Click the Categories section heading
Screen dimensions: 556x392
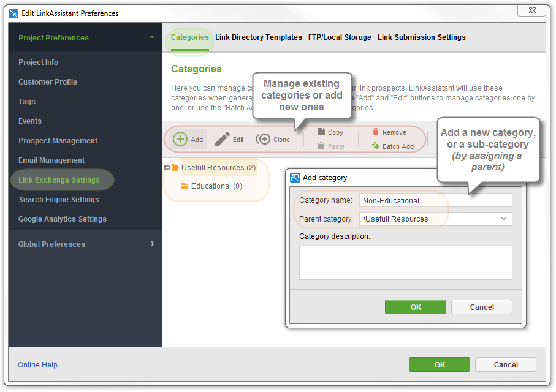click(x=196, y=69)
